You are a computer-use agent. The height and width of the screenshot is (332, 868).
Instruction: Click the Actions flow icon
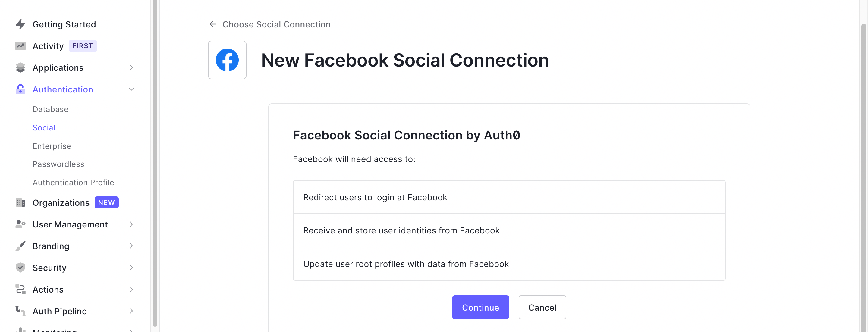[x=20, y=289]
